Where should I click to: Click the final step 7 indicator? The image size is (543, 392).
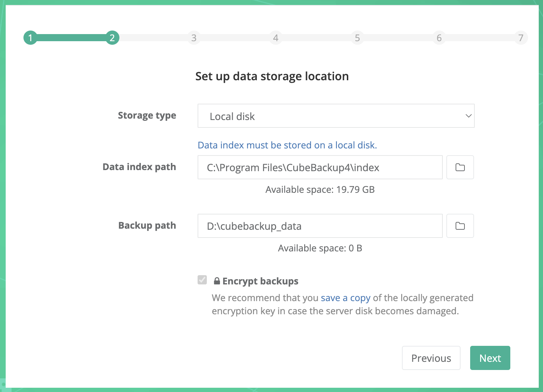click(521, 38)
